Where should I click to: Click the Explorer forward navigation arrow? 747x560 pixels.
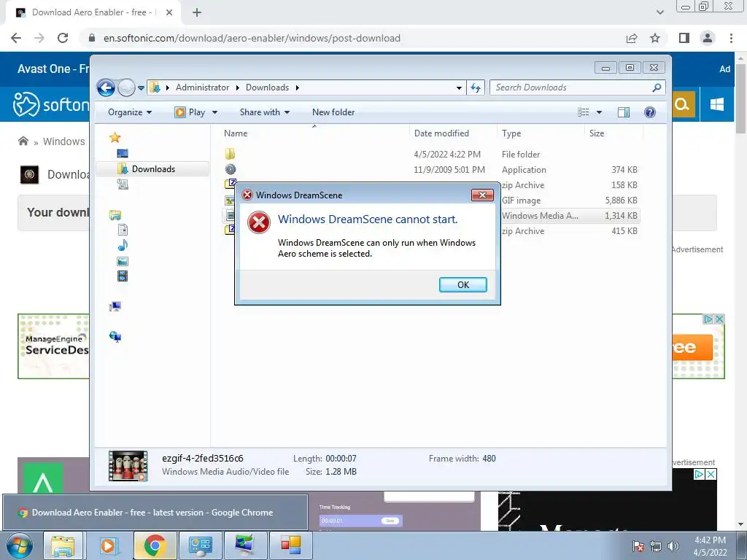click(x=126, y=87)
